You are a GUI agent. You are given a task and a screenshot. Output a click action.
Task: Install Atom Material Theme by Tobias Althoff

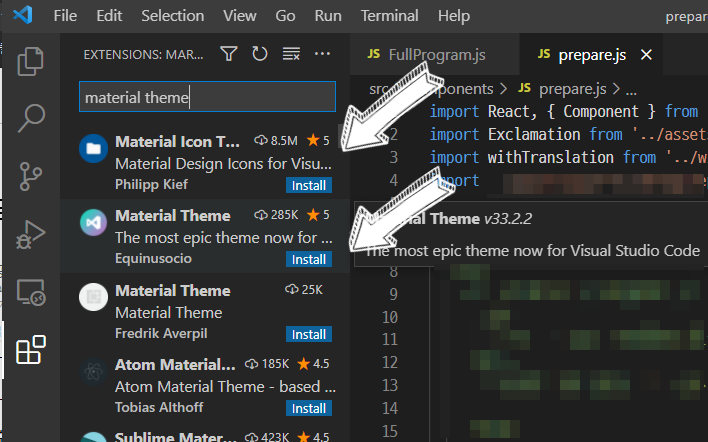[309, 408]
